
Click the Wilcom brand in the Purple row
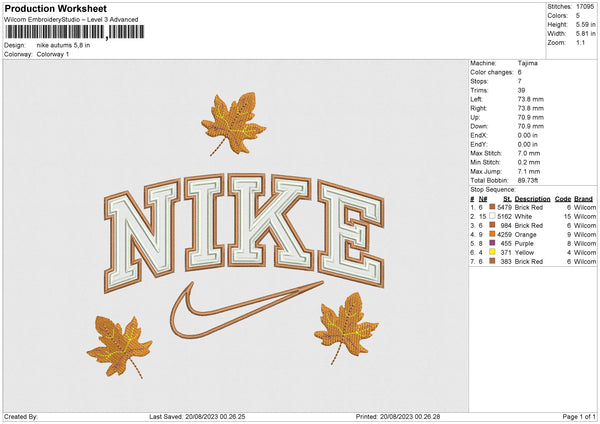[585, 243]
